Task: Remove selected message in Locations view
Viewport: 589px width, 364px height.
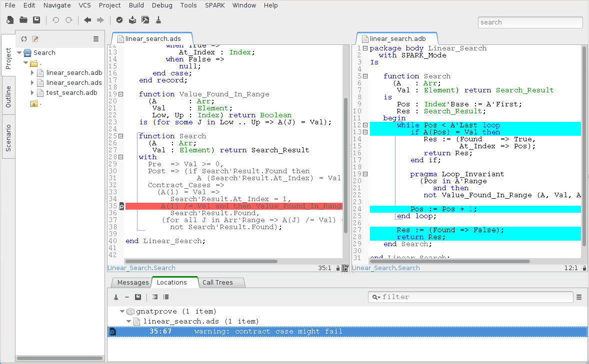Action: (127, 297)
